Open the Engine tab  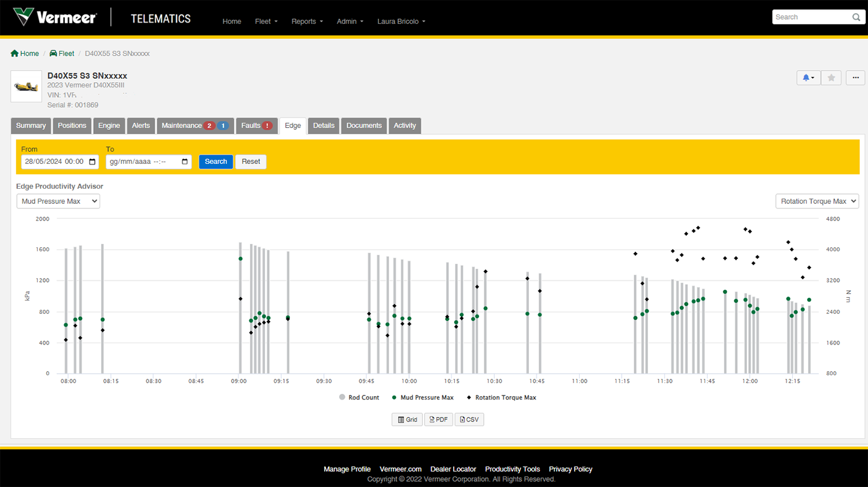[x=109, y=126]
